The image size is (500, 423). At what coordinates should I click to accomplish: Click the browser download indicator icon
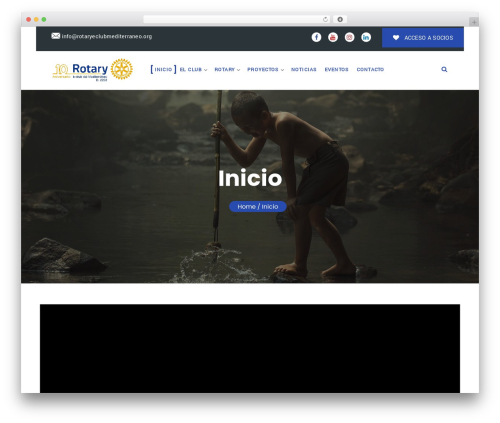click(x=340, y=19)
